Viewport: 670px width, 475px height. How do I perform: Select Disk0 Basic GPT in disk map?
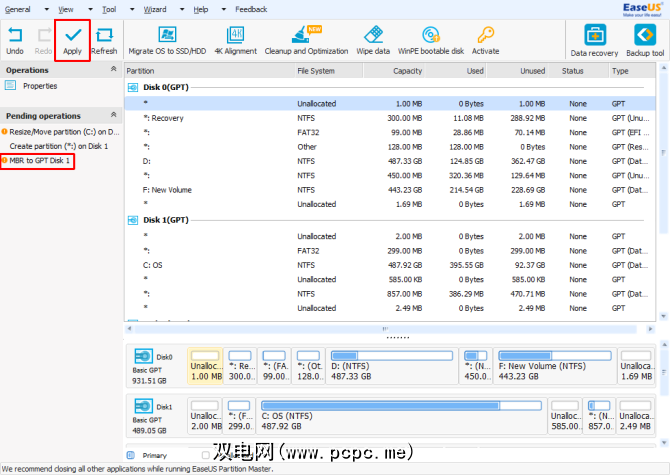point(156,366)
